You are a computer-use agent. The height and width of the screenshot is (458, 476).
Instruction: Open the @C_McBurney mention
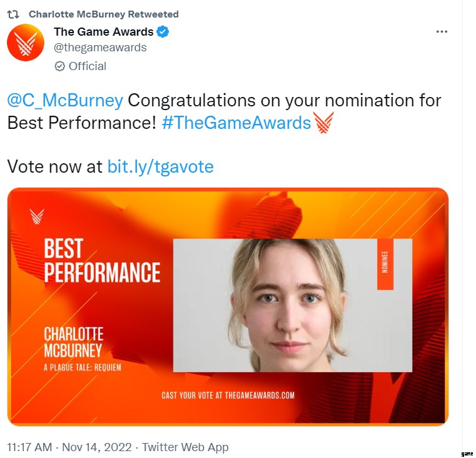(65, 101)
